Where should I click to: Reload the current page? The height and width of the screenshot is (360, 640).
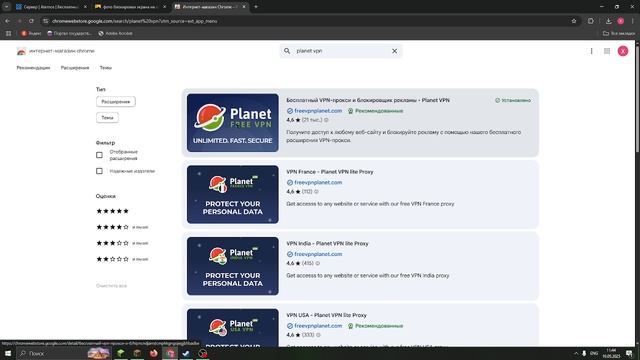tap(31, 21)
